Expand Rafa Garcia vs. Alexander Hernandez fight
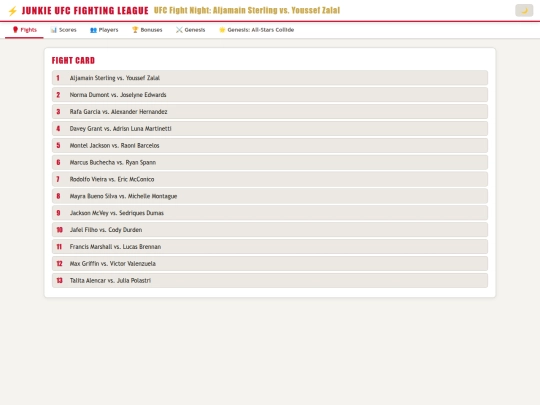The height and width of the screenshot is (405, 540). (270, 112)
